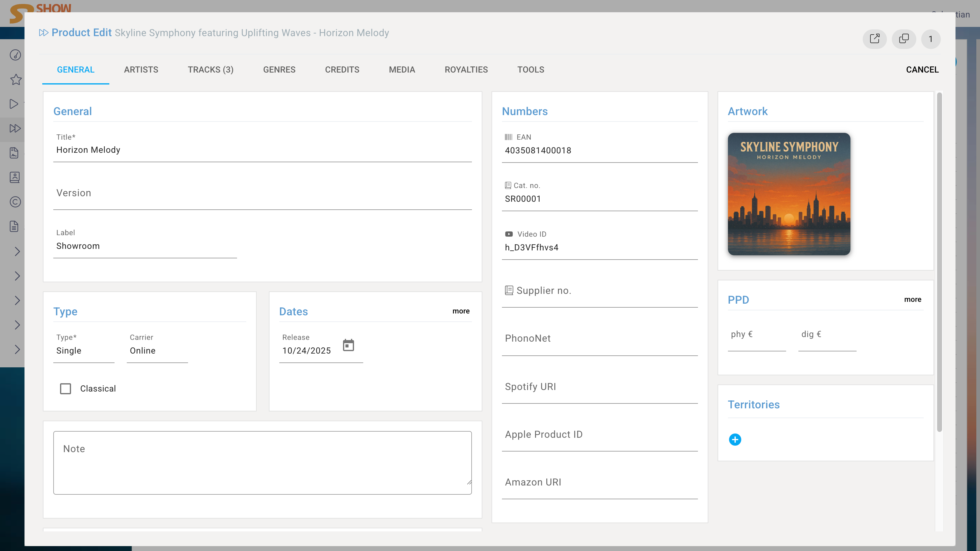Click the vertical scrollbar of the dialog
This screenshot has width=980, height=551.
tap(939, 262)
